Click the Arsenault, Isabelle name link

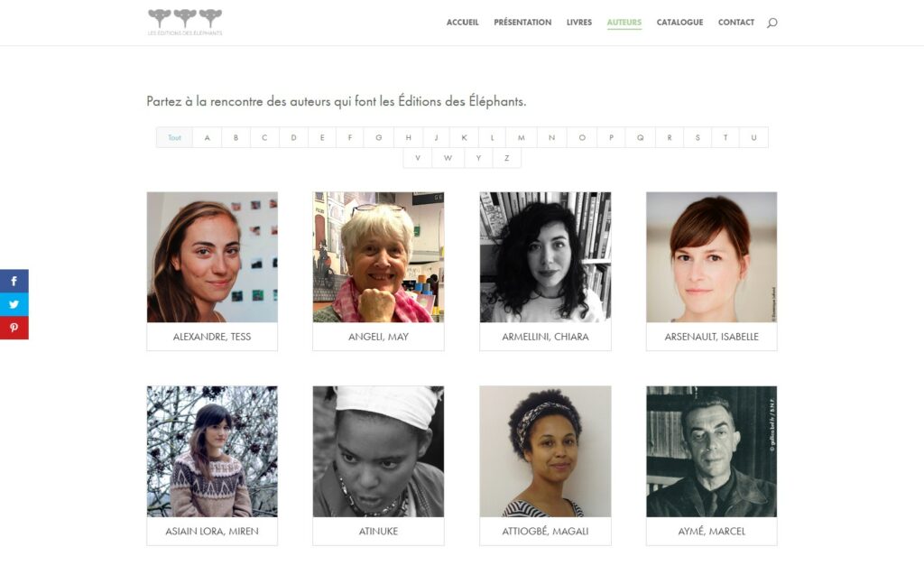(711, 337)
